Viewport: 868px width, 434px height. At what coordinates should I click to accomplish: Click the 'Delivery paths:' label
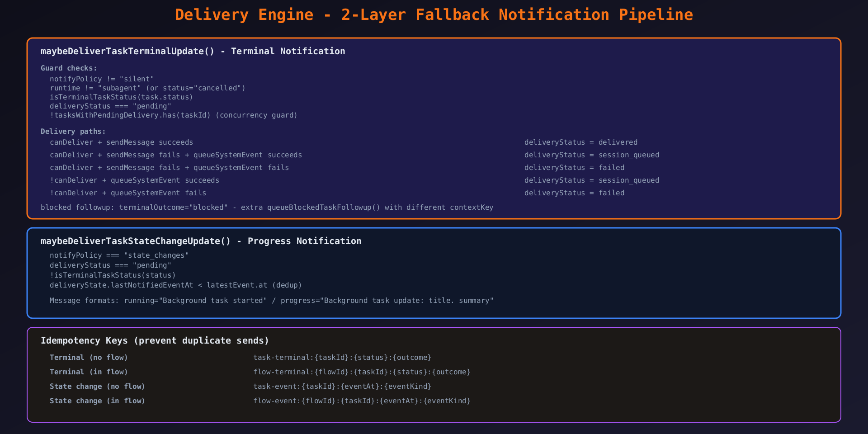pyautogui.click(x=73, y=131)
